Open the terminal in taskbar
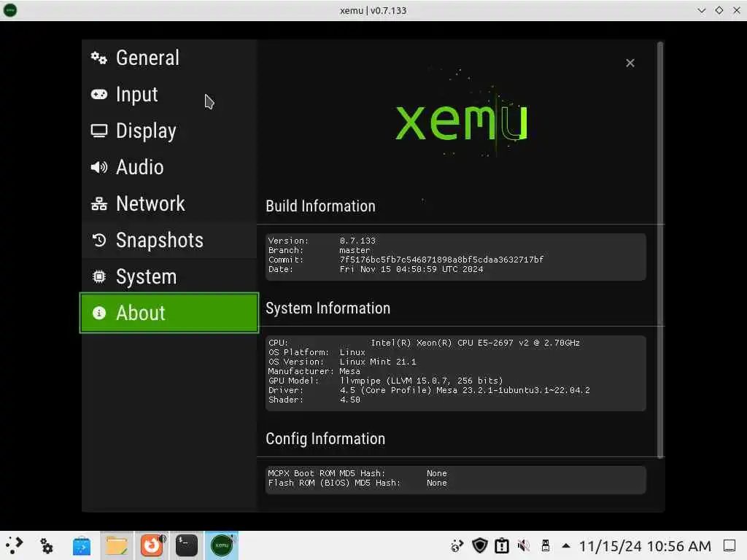Viewport: 747px width, 560px height. pos(186,545)
